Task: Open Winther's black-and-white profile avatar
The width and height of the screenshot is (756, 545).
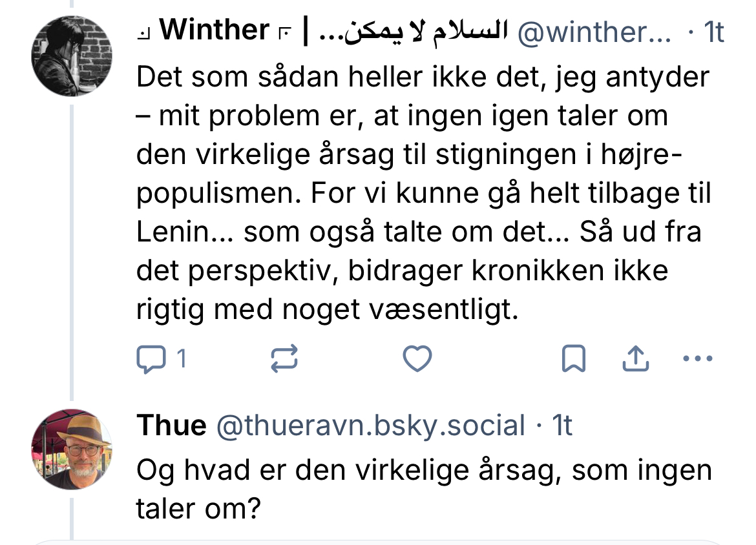Action: click(72, 56)
